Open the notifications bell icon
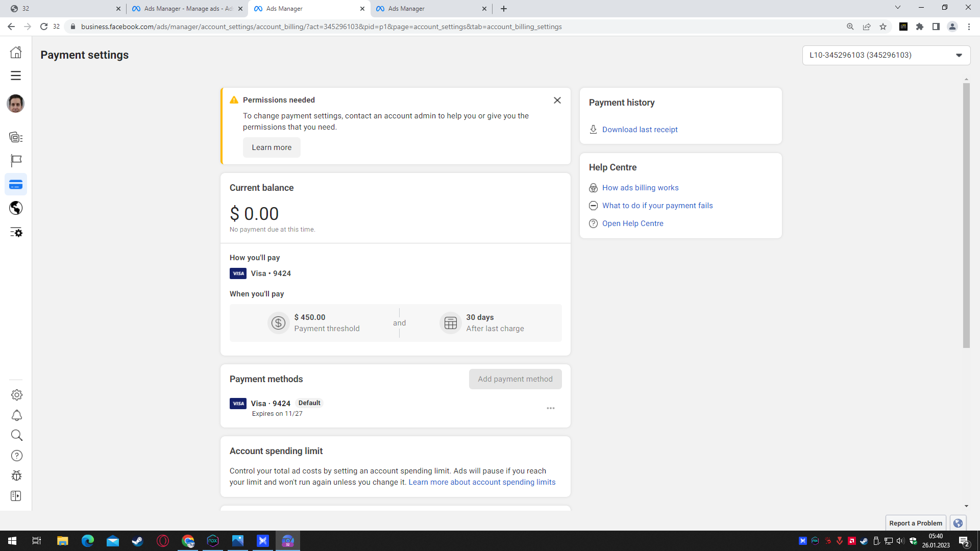The image size is (980, 551). point(16,415)
